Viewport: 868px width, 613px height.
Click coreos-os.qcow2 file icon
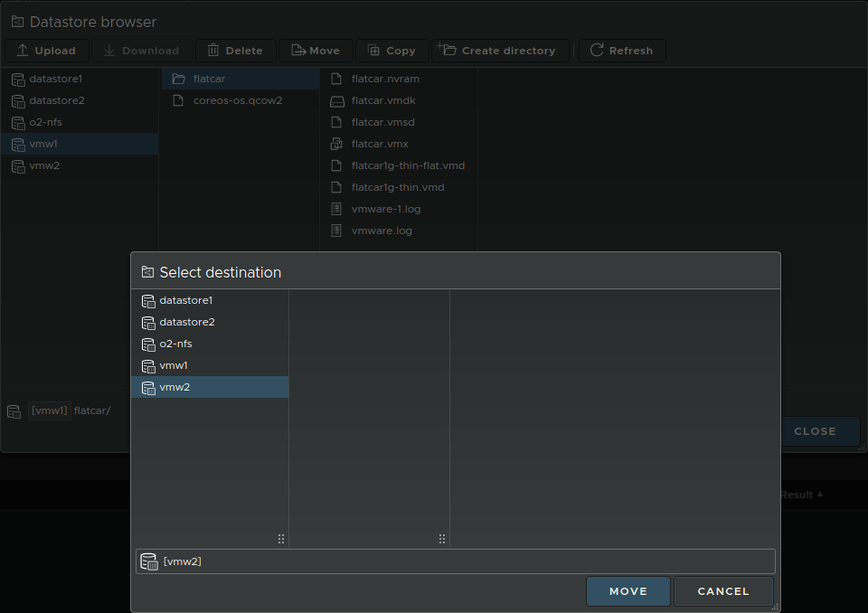pos(178,100)
